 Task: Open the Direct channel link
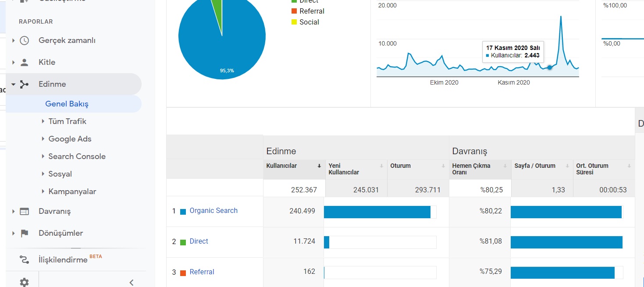click(199, 241)
